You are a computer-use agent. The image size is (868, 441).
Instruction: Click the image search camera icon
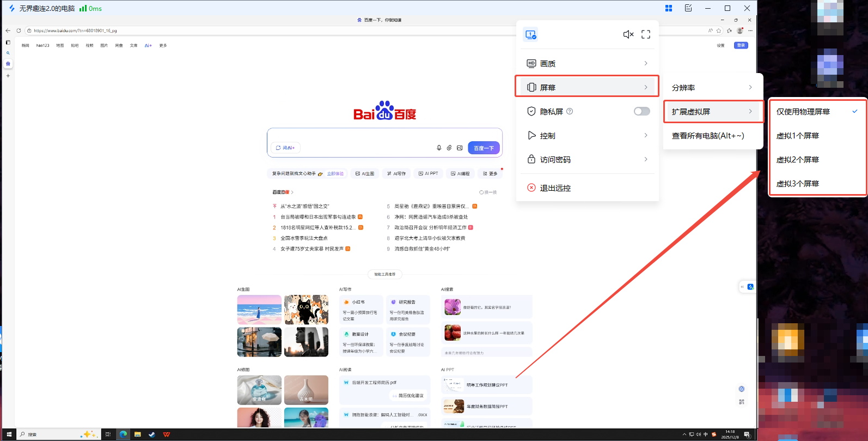point(460,148)
